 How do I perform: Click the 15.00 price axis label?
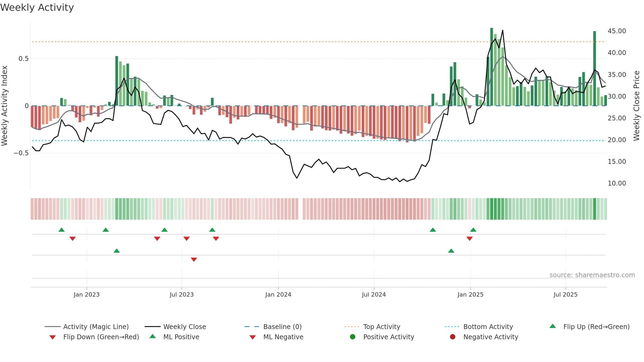point(617,162)
